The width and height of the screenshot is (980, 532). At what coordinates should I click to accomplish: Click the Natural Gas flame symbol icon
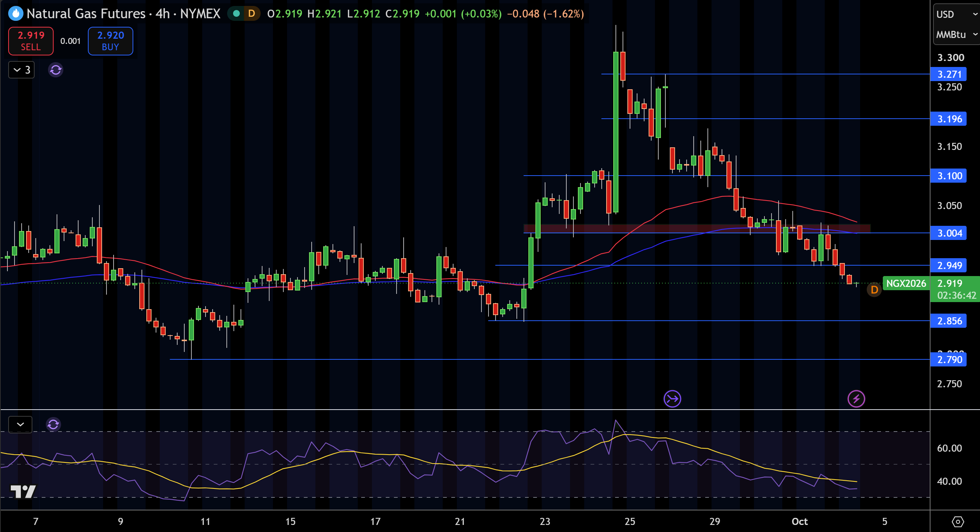click(x=16, y=14)
